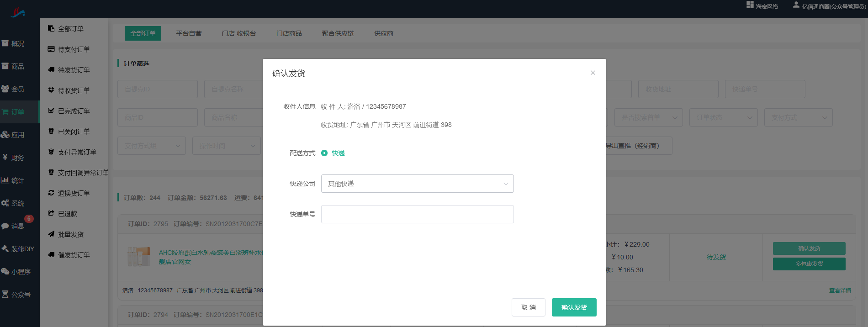868x327 pixels.
Task: Click the 多包裹发货 button
Action: pyautogui.click(x=809, y=264)
